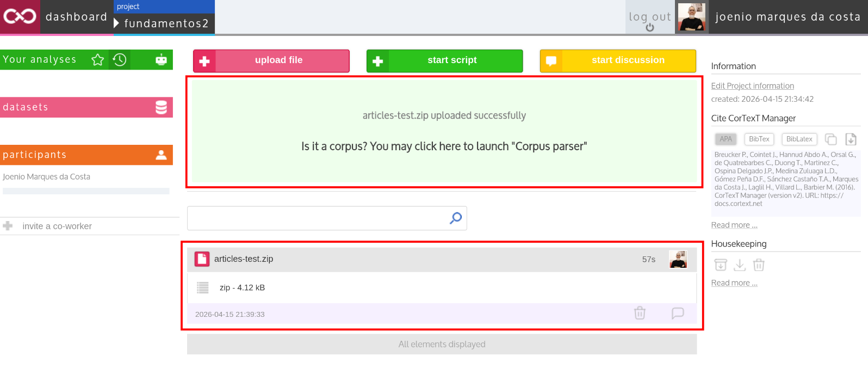Switch citation format to BibLatex

coord(799,139)
